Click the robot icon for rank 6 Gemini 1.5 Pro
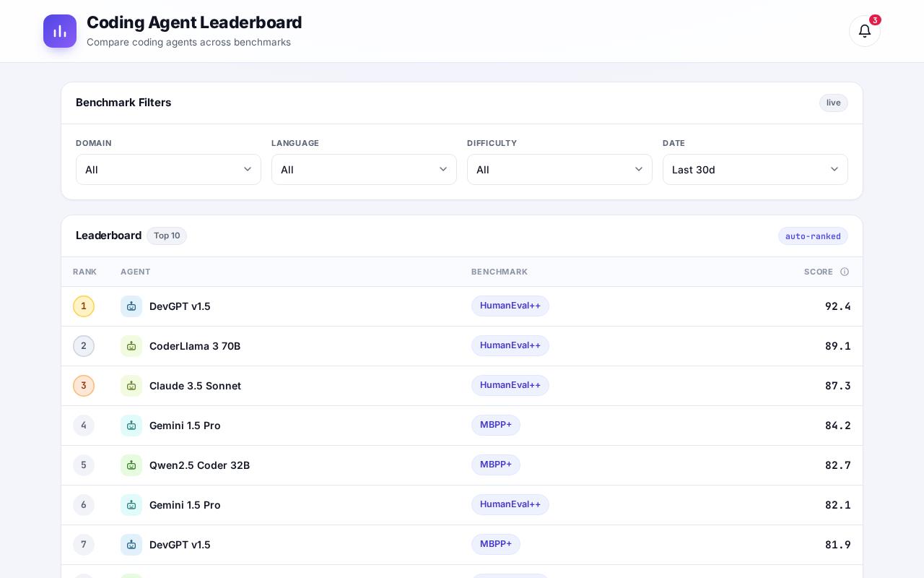The width and height of the screenshot is (924, 578). coord(131,505)
